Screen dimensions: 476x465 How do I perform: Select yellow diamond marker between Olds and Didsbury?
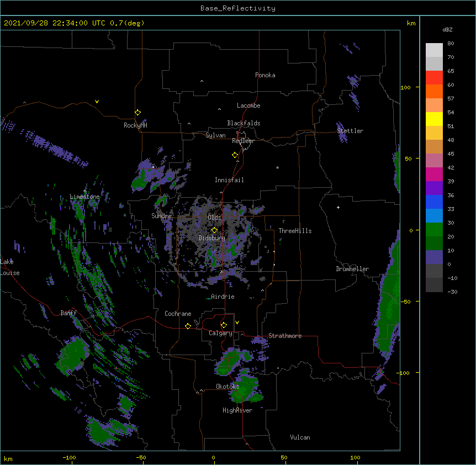pyautogui.click(x=214, y=230)
